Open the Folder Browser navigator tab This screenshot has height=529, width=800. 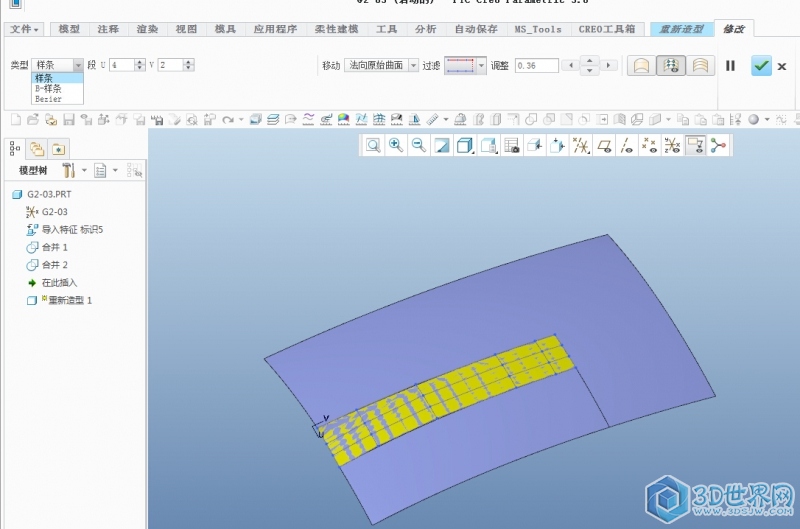click(37, 149)
